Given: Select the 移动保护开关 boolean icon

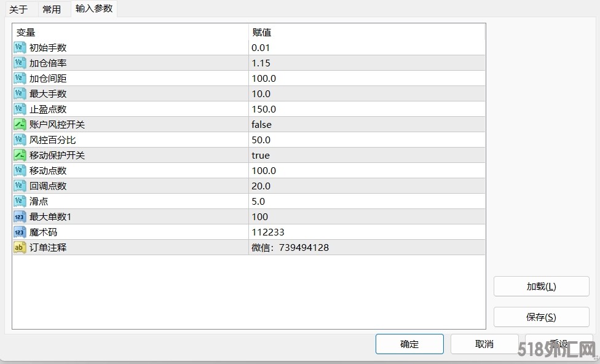Looking at the screenshot, I should point(20,156).
